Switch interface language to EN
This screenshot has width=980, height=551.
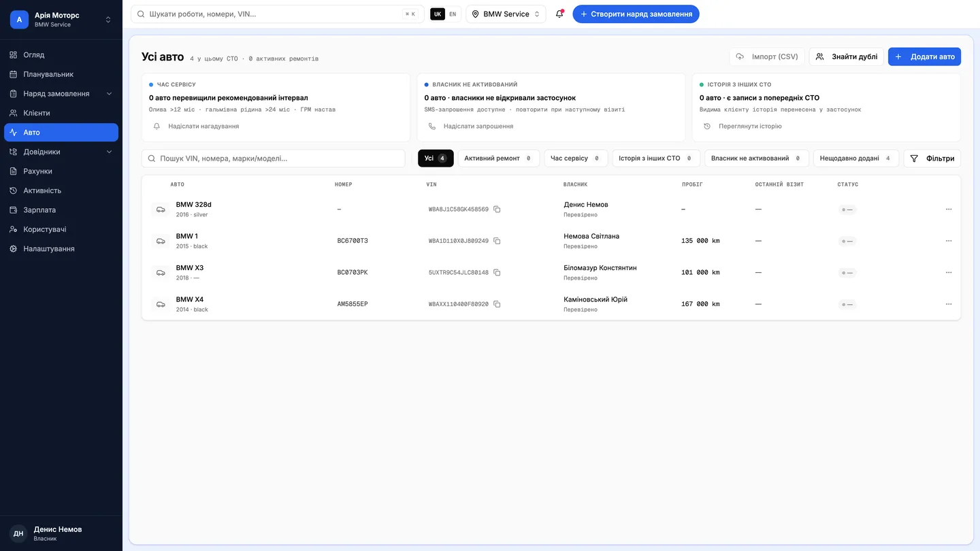pos(453,14)
